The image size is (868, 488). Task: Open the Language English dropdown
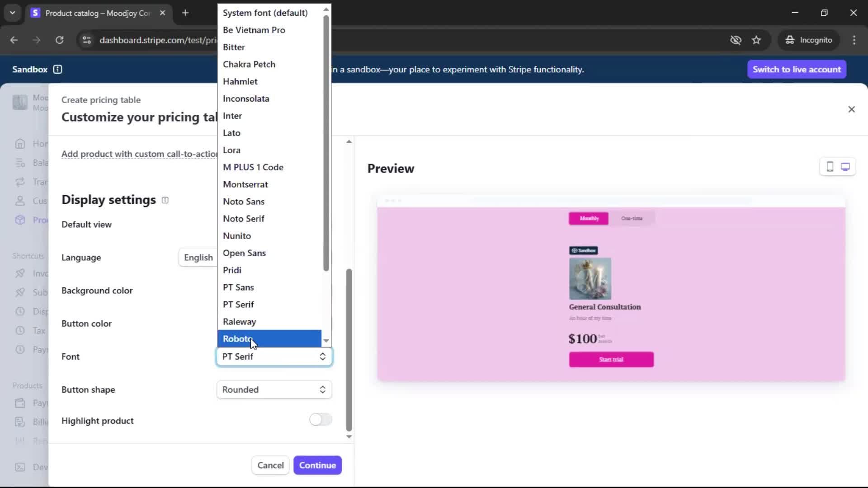198,258
